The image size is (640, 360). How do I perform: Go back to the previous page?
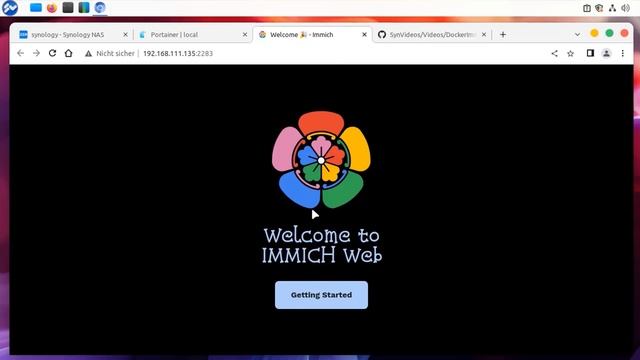click(x=20, y=53)
